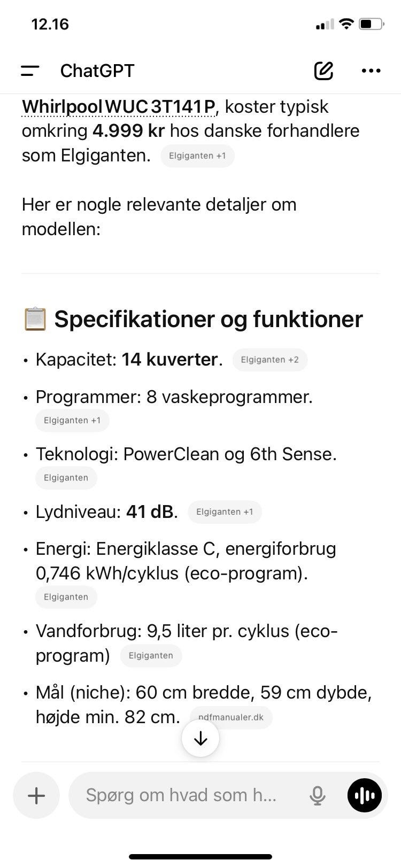Start a new chat with compose icon
401x868 pixels.
[323, 71]
